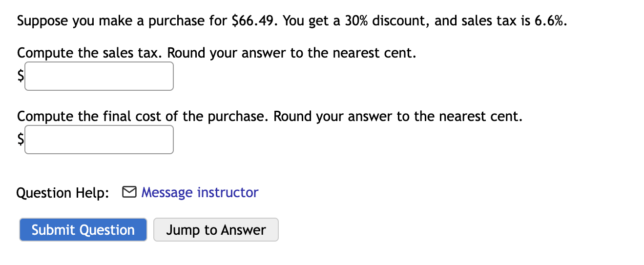The height and width of the screenshot is (265, 644).
Task: Click the dollar sign before sales tax field
Action: 21,76
